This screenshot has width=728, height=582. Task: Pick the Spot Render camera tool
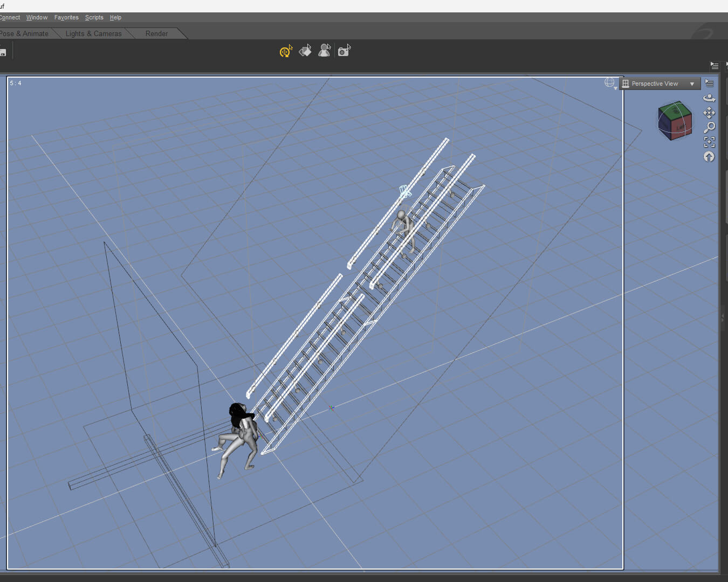click(344, 51)
